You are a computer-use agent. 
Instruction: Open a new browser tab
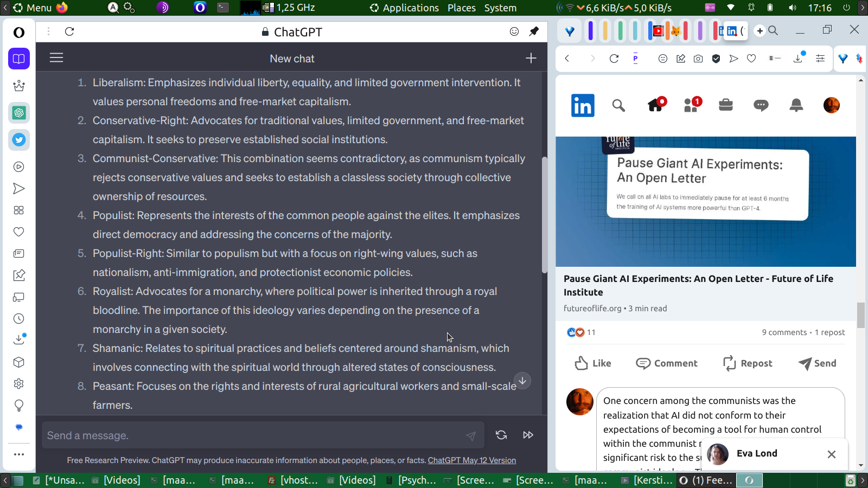pos(760,31)
